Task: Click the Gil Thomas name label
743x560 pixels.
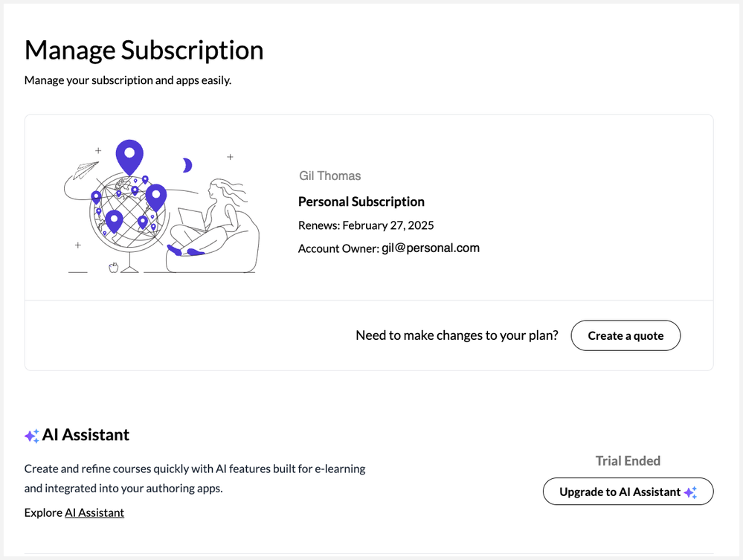Action: click(329, 176)
